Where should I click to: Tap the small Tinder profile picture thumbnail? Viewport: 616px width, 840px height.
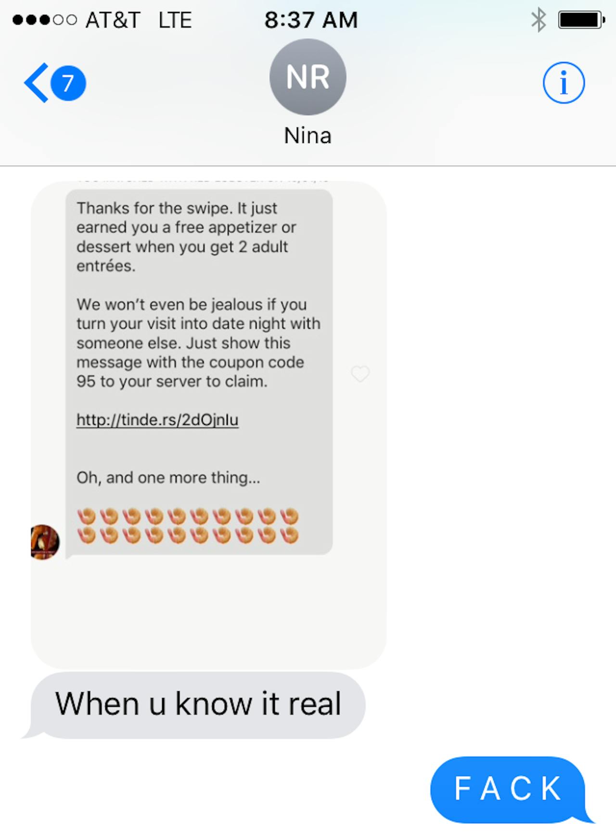tap(45, 542)
